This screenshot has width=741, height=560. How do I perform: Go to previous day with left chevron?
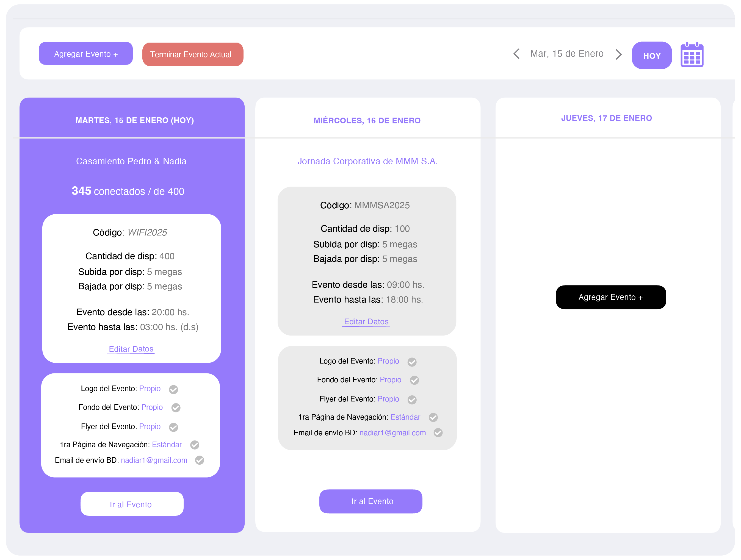pos(516,54)
